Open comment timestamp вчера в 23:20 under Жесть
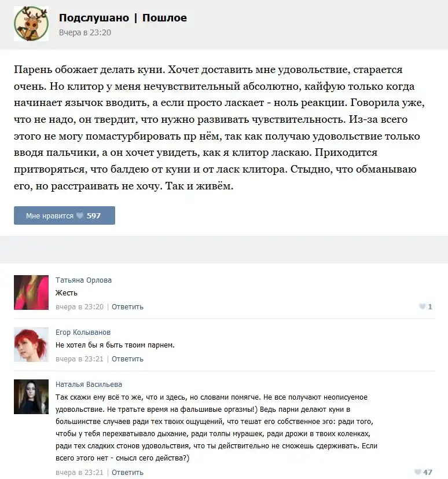This screenshot has width=448, height=479. (79, 307)
